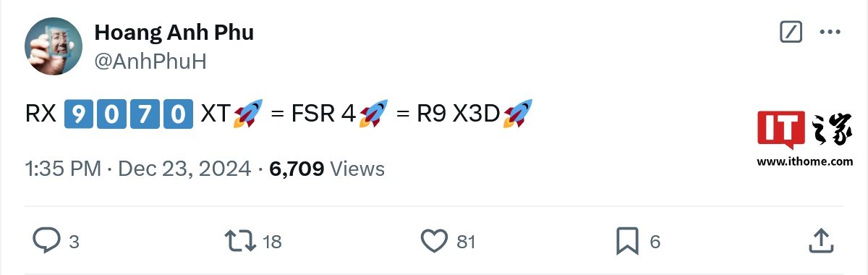Screen dimensions: 868x275
Task: Open the three-dot more options menu
Action: tap(829, 32)
